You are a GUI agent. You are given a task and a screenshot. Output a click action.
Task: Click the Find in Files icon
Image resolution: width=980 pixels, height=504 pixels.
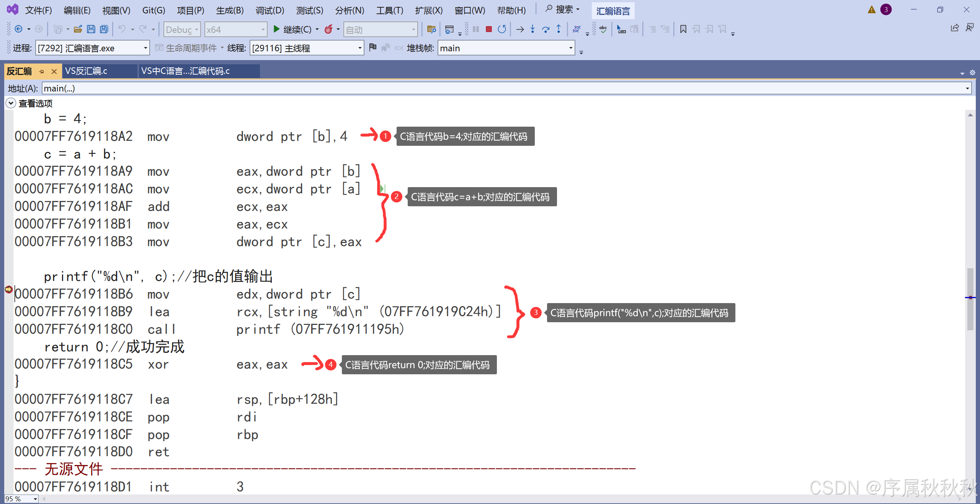click(x=432, y=29)
